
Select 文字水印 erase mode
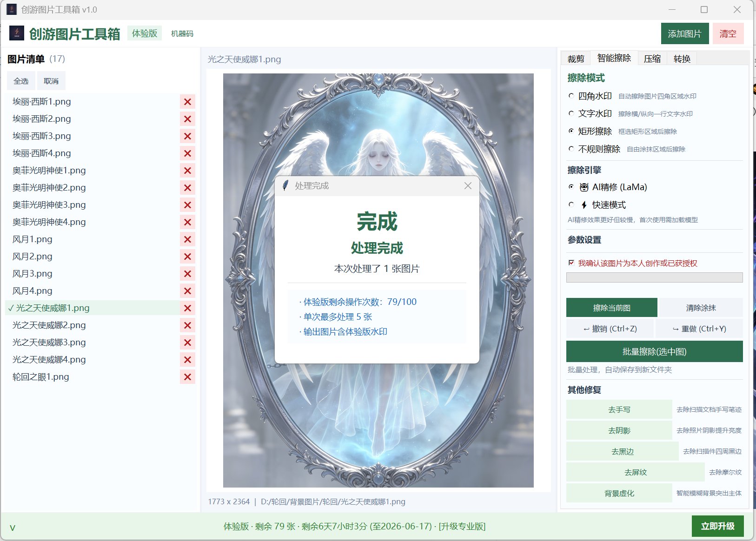571,113
